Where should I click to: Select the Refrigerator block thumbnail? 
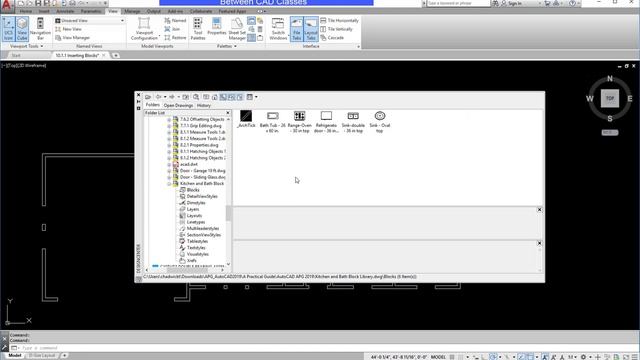coord(326,122)
